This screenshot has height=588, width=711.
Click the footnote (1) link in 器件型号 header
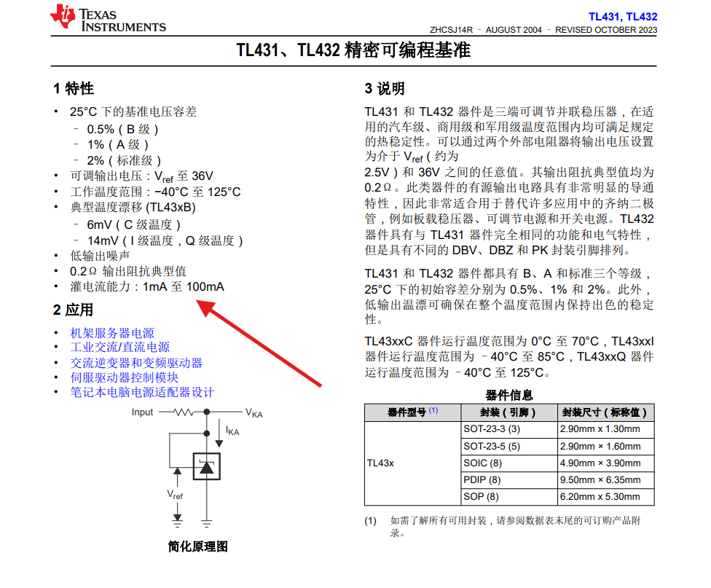pyautogui.click(x=433, y=410)
